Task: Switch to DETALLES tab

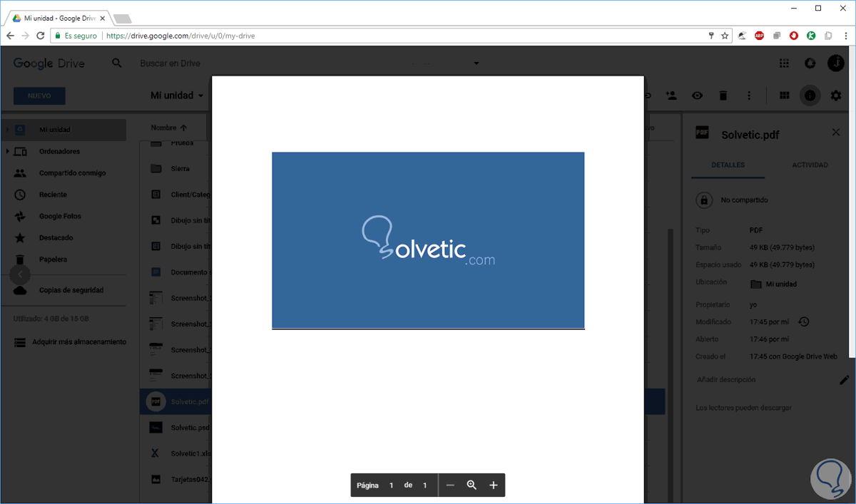Action: 728,165
